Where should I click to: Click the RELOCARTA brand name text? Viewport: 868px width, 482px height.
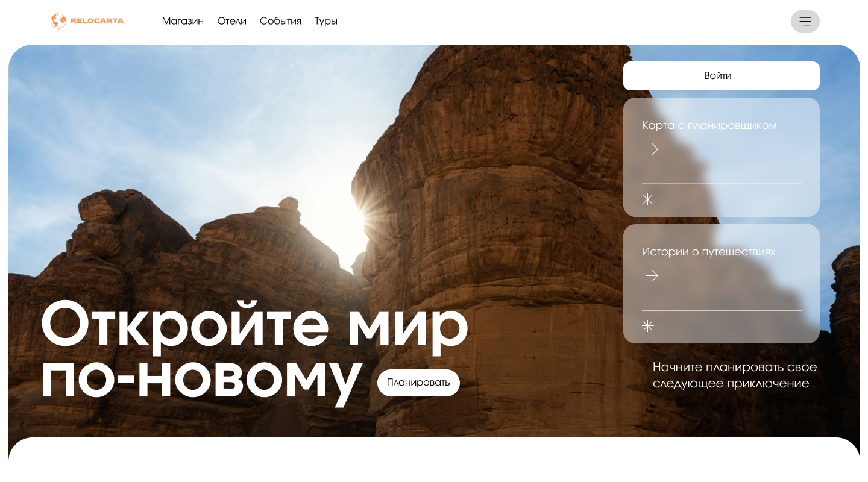(97, 21)
